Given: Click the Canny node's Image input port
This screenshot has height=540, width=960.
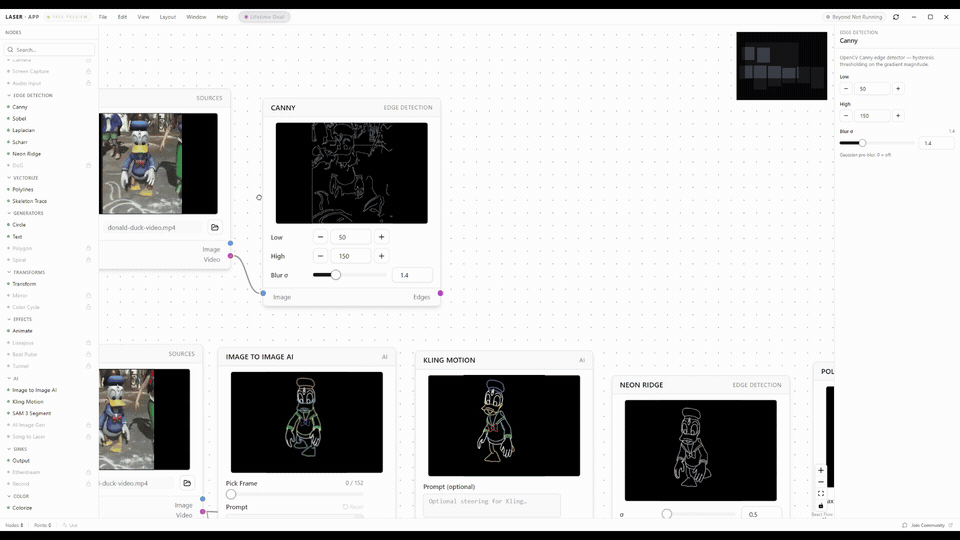Looking at the screenshot, I should click(263, 293).
